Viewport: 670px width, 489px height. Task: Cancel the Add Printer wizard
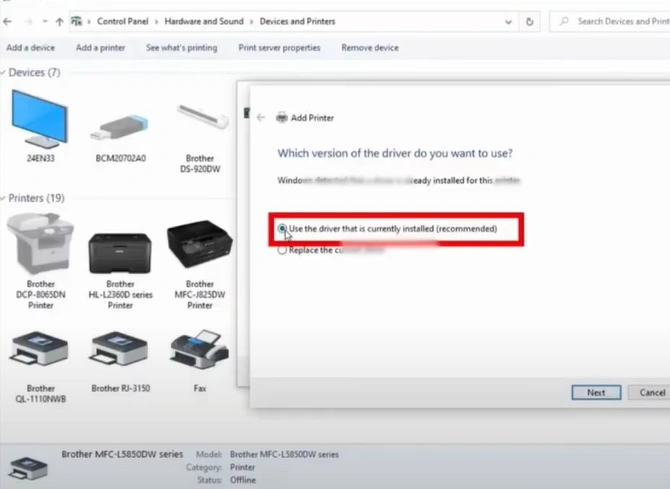pos(651,392)
